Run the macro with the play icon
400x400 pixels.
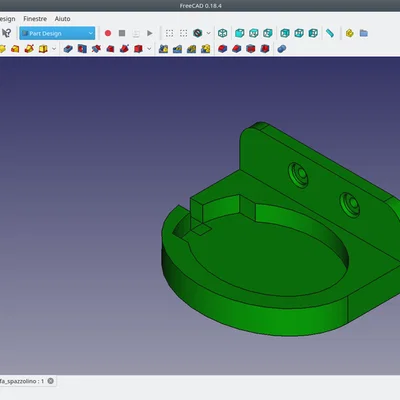pyautogui.click(x=150, y=33)
